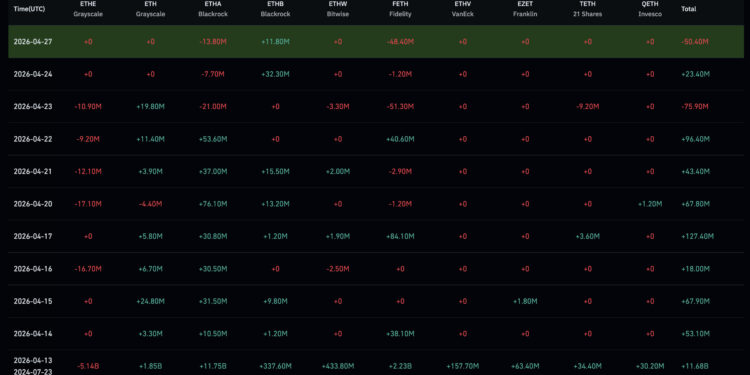Select the QETH Invesco column header
Screen dimensions: 750x375
(650, 9)
